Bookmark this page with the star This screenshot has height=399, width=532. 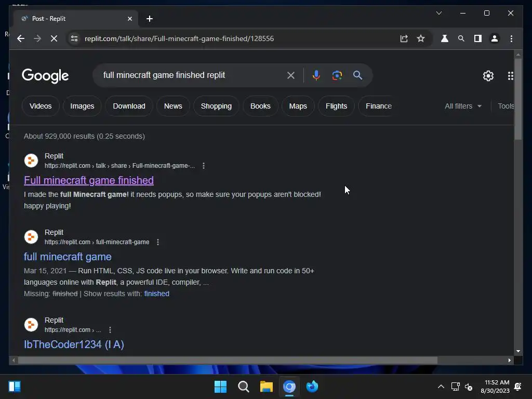[x=421, y=38]
